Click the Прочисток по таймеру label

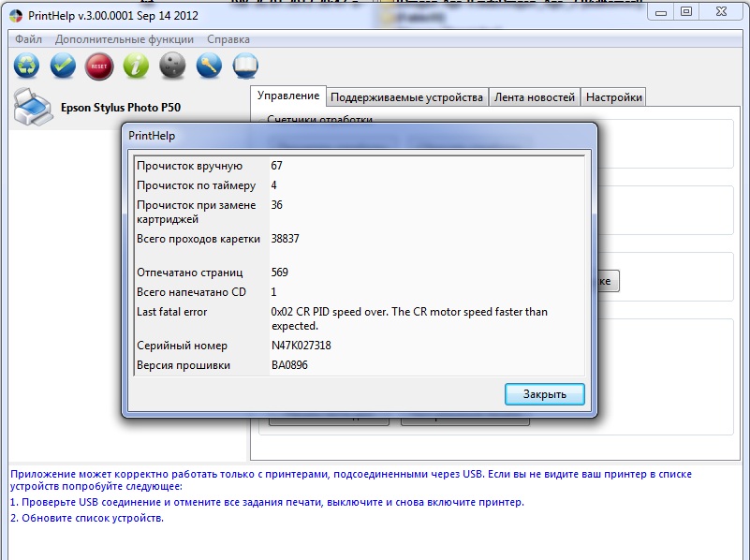coord(196,185)
